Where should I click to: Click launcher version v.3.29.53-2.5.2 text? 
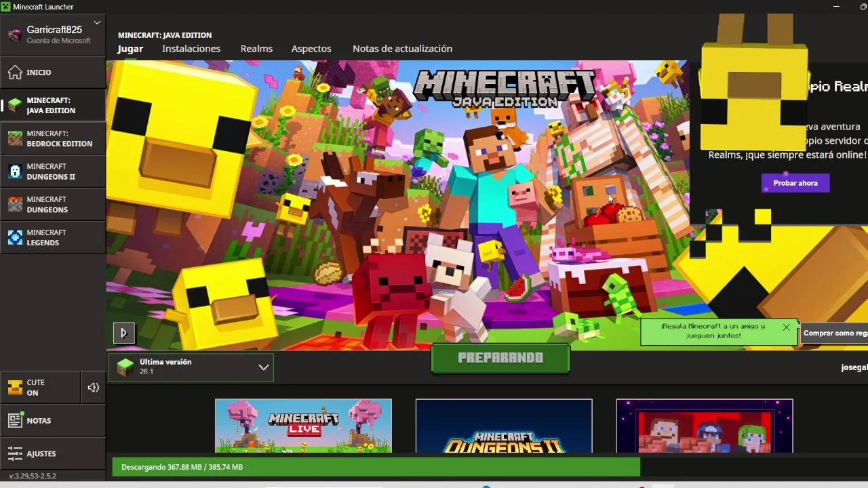pyautogui.click(x=33, y=476)
